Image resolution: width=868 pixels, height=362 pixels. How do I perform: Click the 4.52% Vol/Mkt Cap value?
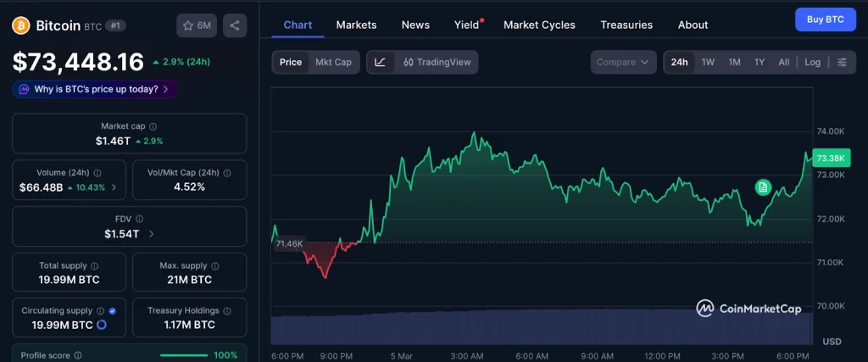point(189,187)
